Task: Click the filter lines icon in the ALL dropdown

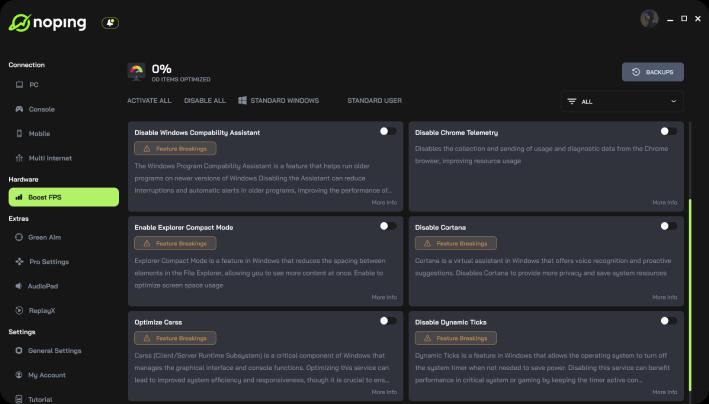Action: pos(572,101)
